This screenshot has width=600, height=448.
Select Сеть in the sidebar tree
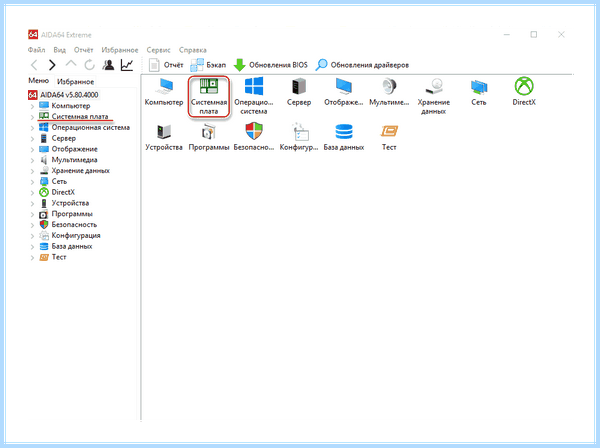click(53, 181)
